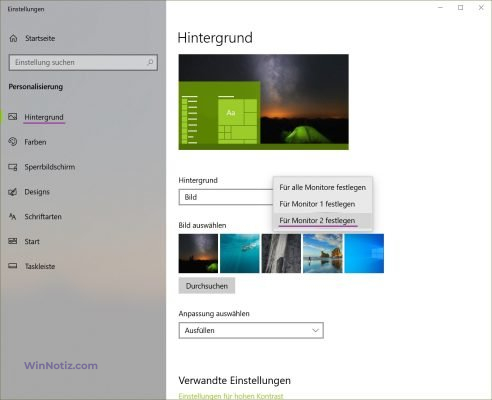Image resolution: width=492 pixels, height=400 pixels.
Task: Open the Startseite page
Action: (40, 38)
